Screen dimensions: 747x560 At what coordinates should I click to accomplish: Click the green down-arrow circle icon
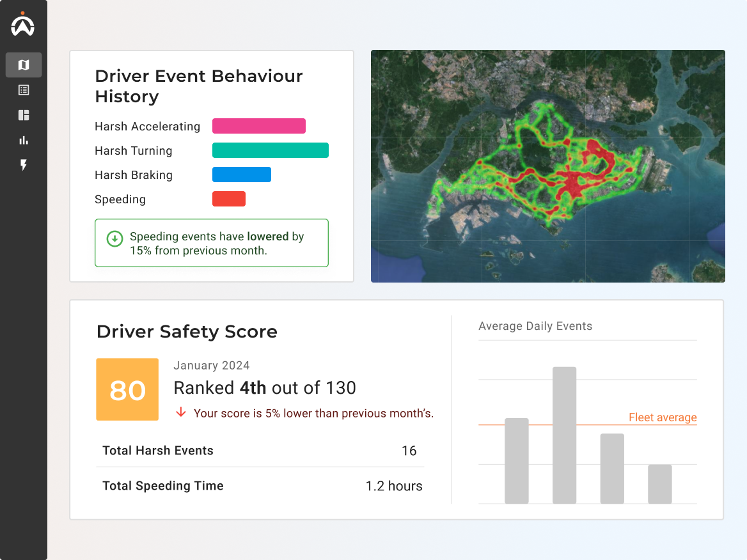(x=114, y=239)
